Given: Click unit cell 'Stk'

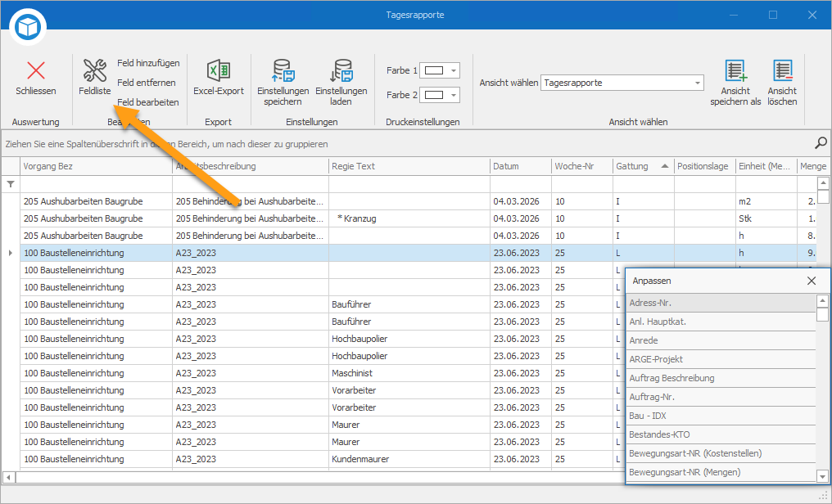Looking at the screenshot, I should [766, 218].
